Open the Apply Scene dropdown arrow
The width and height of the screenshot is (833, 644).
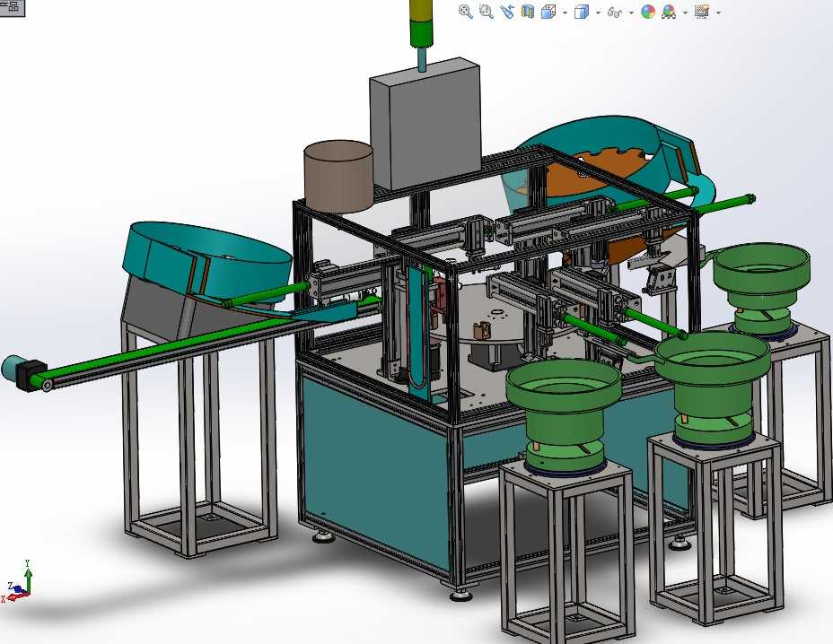tap(685, 13)
